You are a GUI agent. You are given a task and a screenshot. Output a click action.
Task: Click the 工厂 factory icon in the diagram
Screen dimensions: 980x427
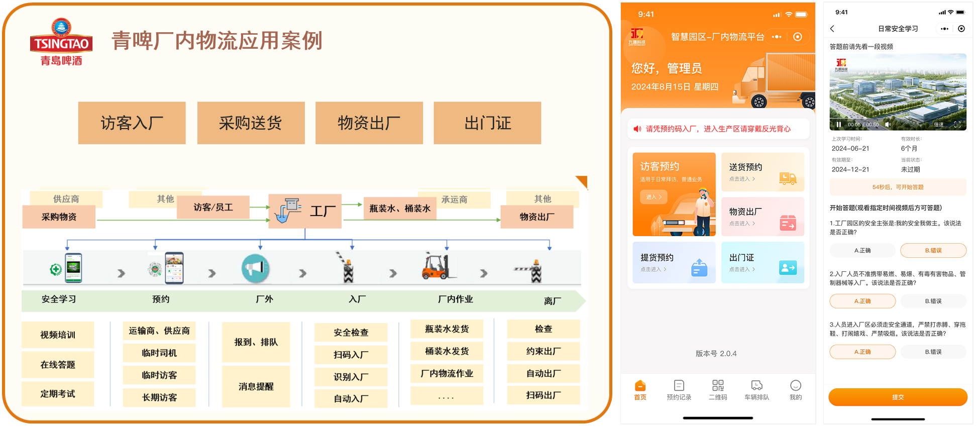tap(288, 211)
